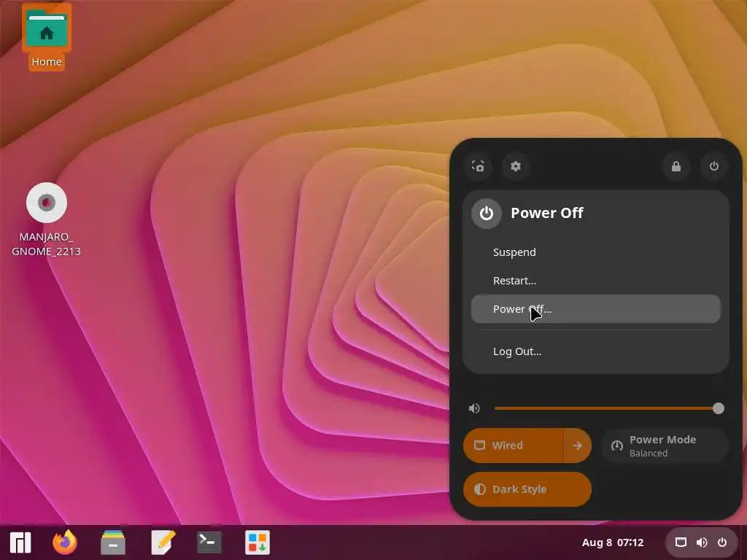Open the software store from taskbar
Screen dimensions: 747x560
[258, 542]
